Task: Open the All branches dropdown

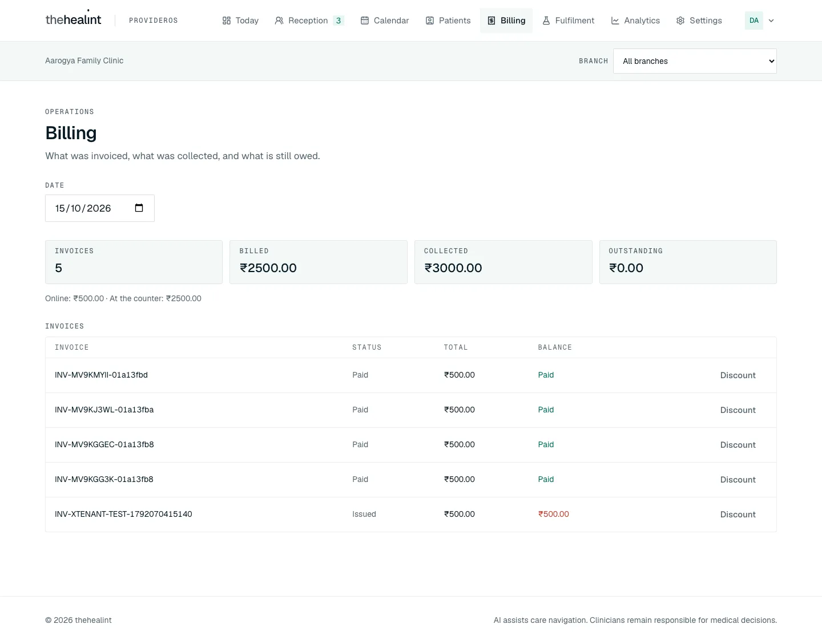Action: click(695, 61)
